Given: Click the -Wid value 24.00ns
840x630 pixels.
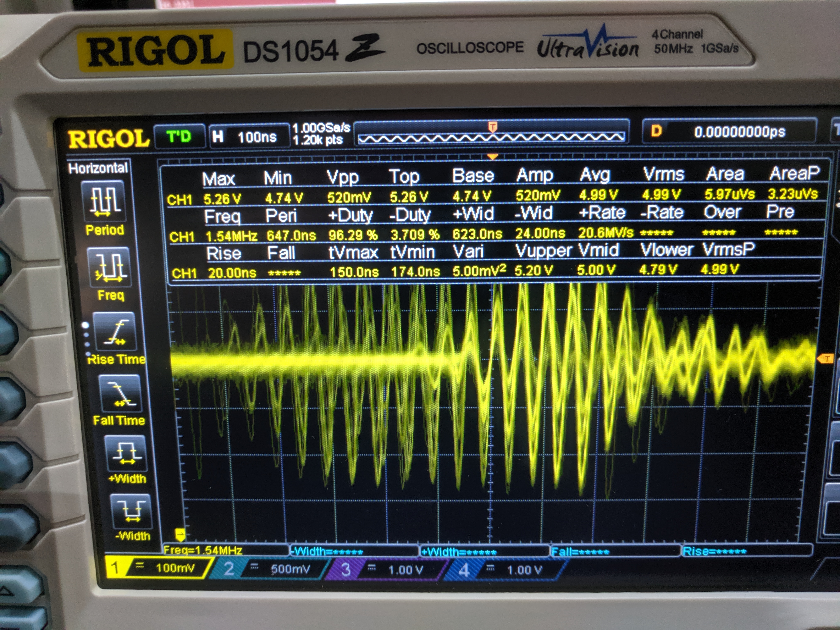Looking at the screenshot, I should (x=540, y=233).
